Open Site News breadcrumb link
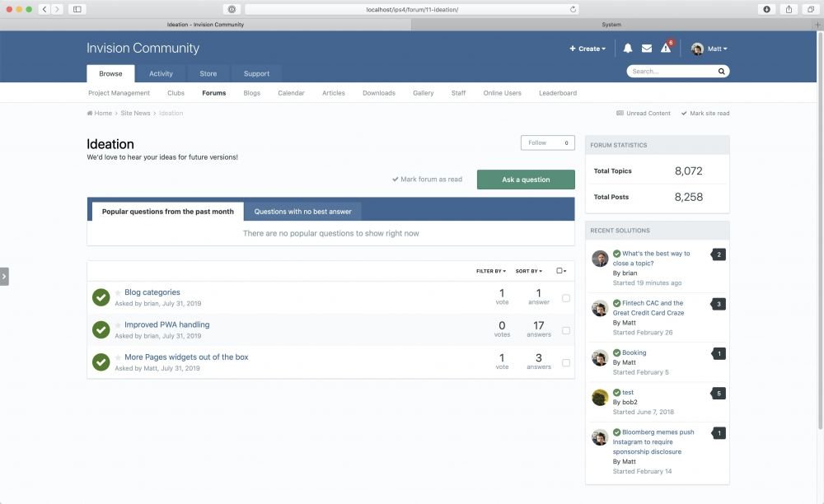The width and height of the screenshot is (824, 504). point(136,113)
